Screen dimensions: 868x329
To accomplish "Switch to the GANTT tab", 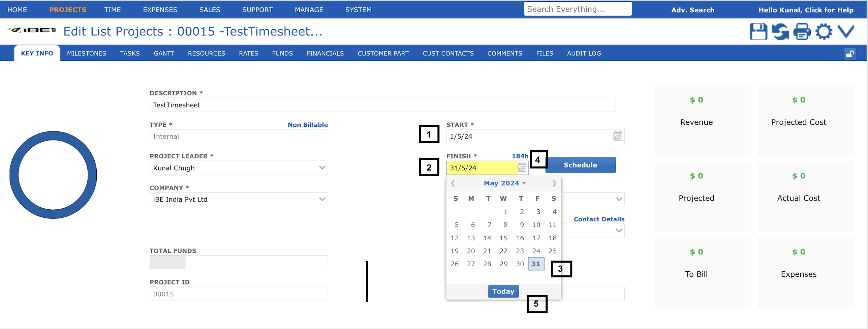I will tap(164, 53).
